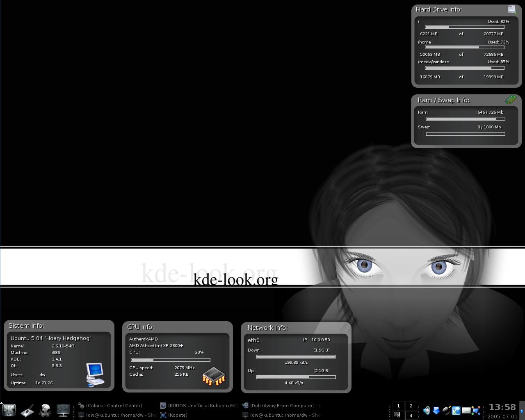Click the IP : 10.0.0.50 text
This screenshot has height=420, width=525.
click(317, 340)
